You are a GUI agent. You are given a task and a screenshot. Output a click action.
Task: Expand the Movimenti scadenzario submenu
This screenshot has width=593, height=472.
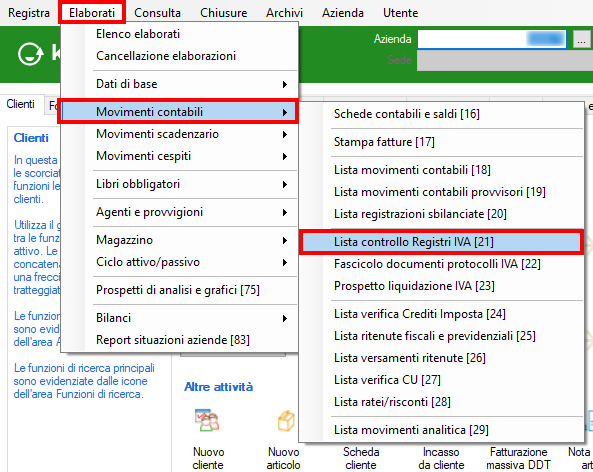285,134
